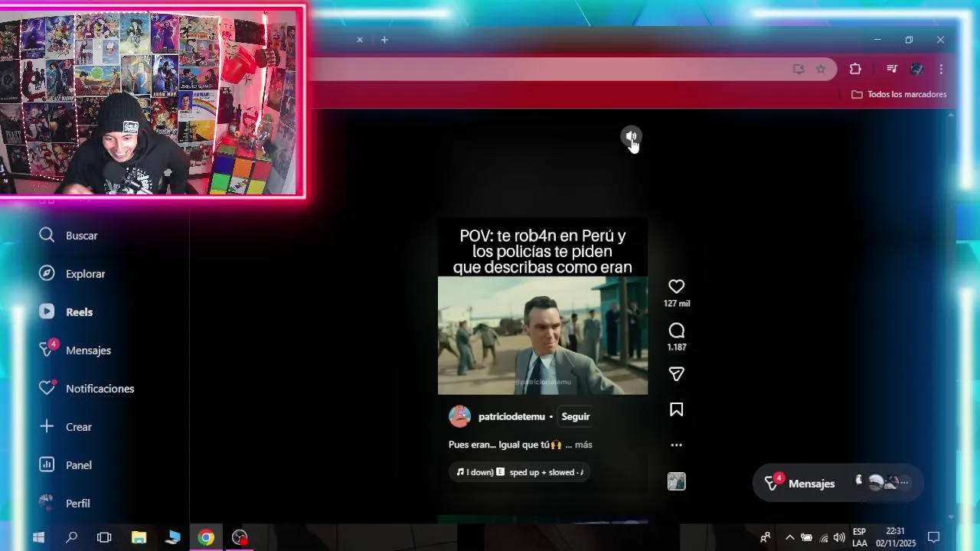Click the Notificaciones heart icon

pyautogui.click(x=47, y=388)
